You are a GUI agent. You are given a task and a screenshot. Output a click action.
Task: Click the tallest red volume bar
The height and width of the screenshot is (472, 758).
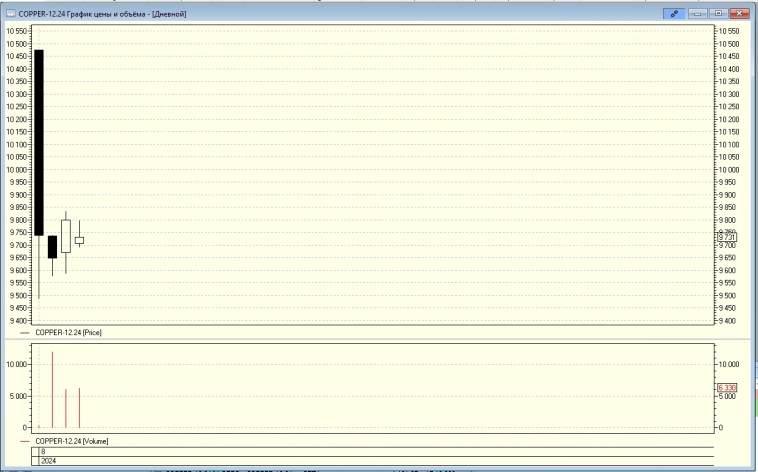52,390
